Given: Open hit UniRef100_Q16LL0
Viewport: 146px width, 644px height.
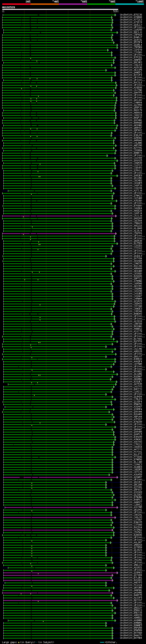Looking at the screenshot, I should [131, 25].
